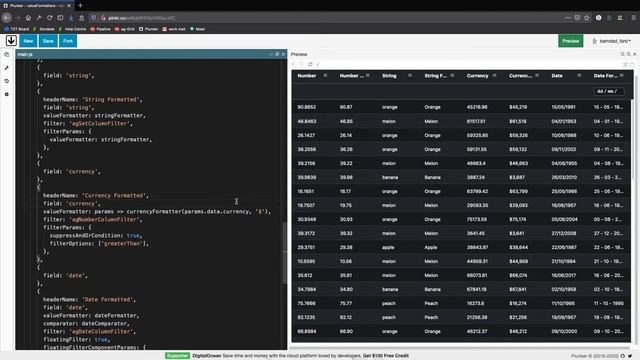The width and height of the screenshot is (640, 360).
Task: Open the files icon in left sidebar
Action: click(x=7, y=54)
